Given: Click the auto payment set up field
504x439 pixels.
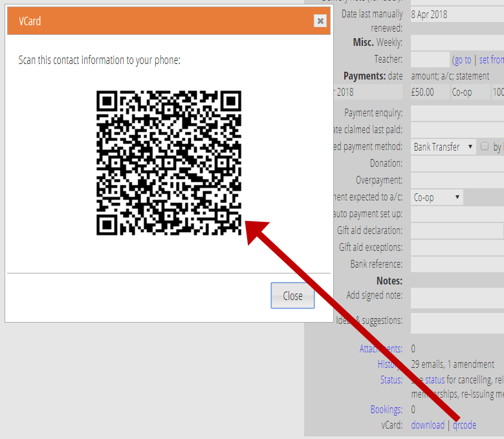Looking at the screenshot, I should click(457, 214).
